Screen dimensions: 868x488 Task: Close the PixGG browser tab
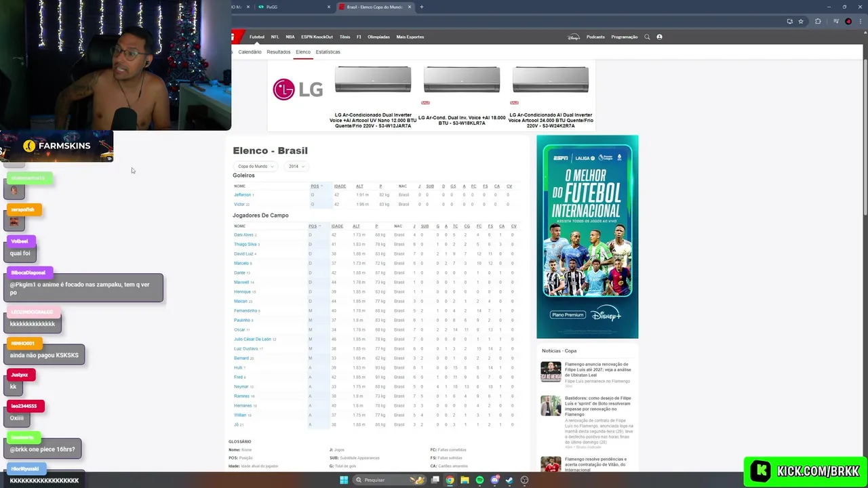329,7
